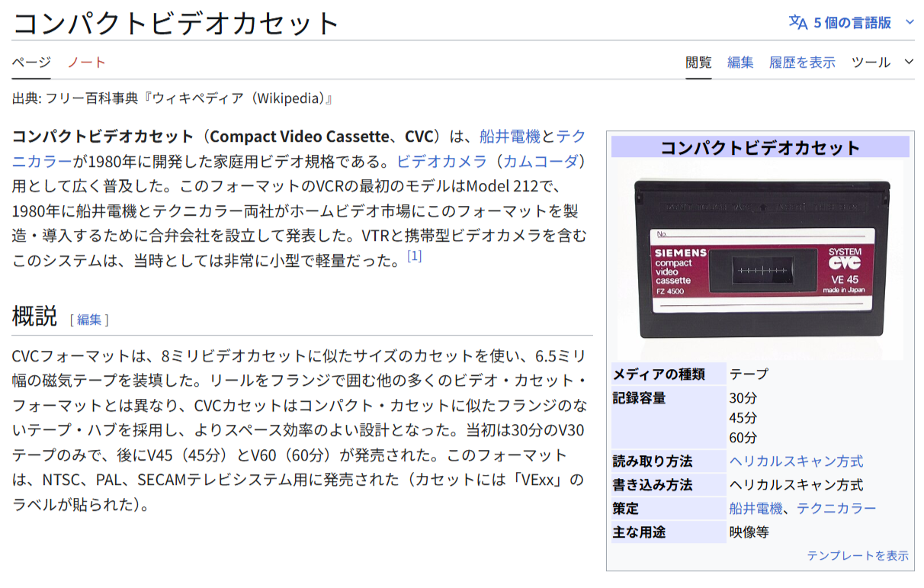924x588 pixels.
Task: Open the 5個の言語版 language dropdown
Action: coord(852,22)
